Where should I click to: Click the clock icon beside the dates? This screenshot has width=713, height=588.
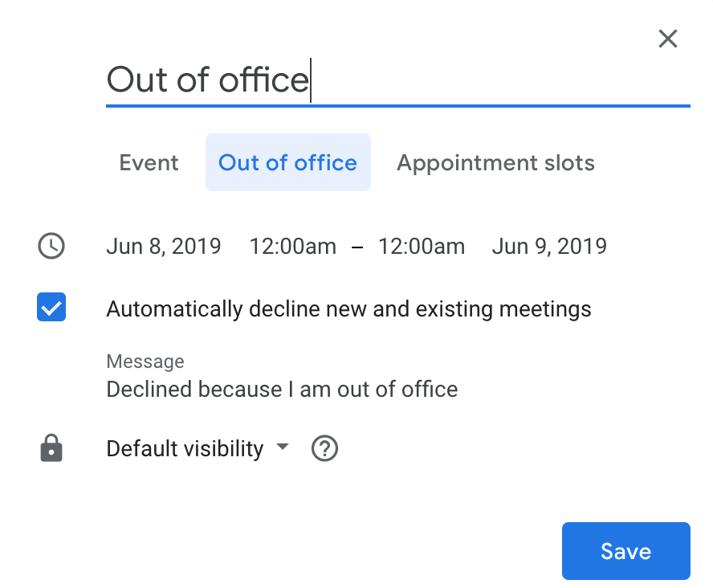click(51, 246)
